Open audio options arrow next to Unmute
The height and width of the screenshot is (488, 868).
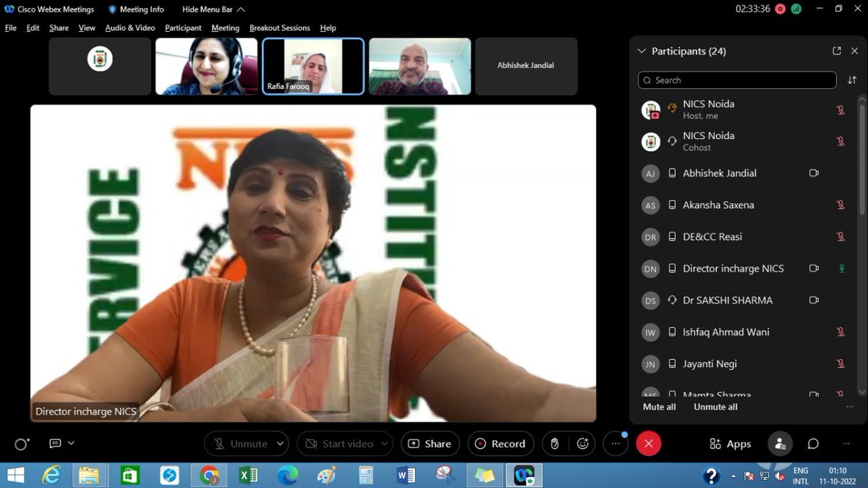click(281, 444)
